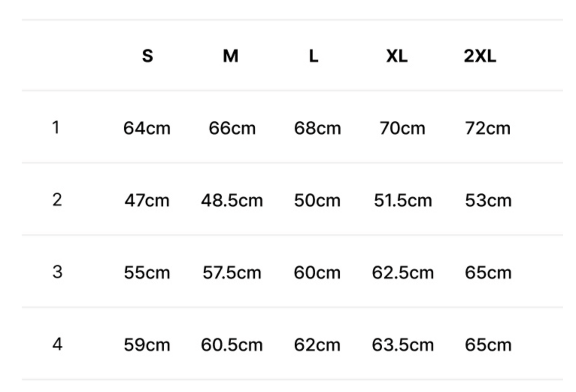This screenshot has width=576, height=392.
Task: Click row number 2 label
Action: coord(57,200)
